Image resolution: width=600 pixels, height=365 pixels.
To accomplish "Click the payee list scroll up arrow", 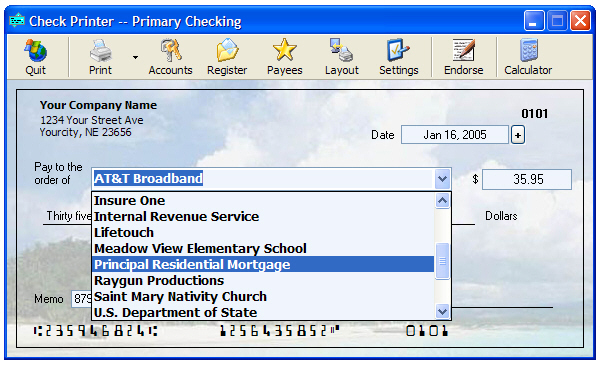I will (442, 200).
